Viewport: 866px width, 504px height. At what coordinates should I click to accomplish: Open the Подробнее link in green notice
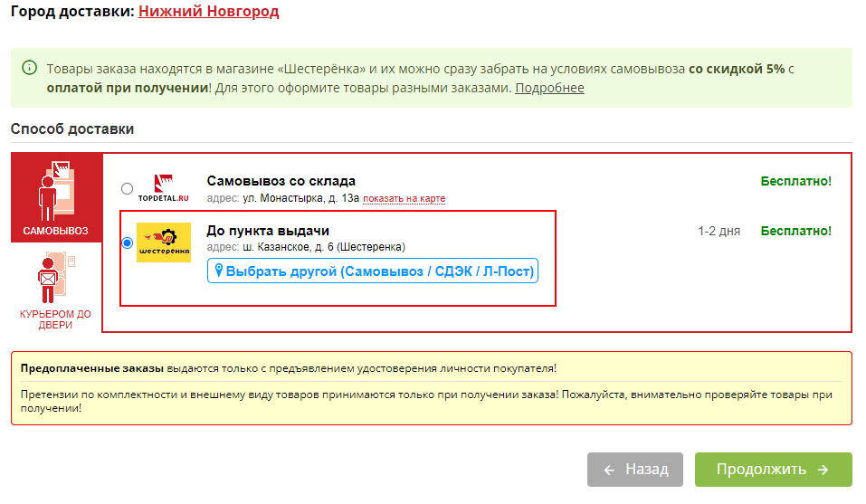point(549,88)
